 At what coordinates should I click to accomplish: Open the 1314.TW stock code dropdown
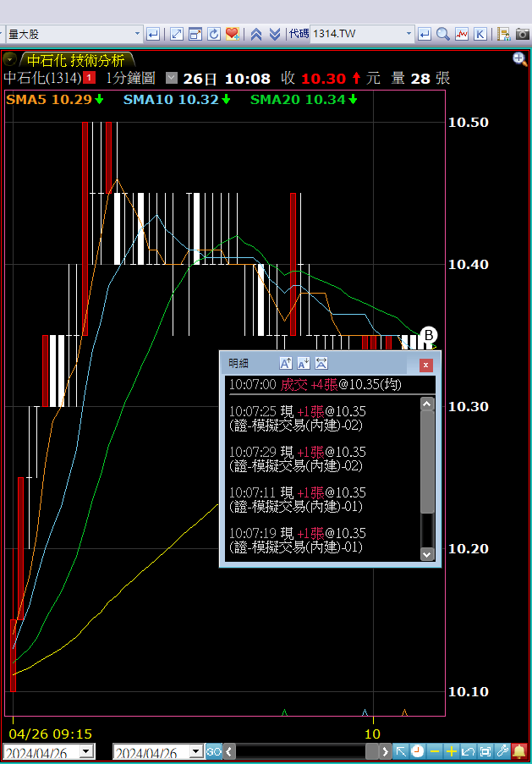pos(409,34)
